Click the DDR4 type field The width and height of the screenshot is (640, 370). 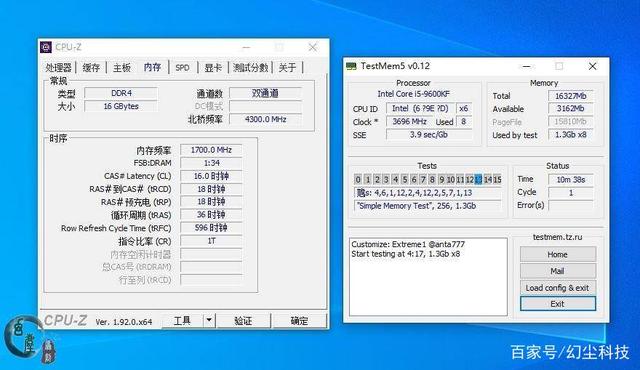coord(121,93)
